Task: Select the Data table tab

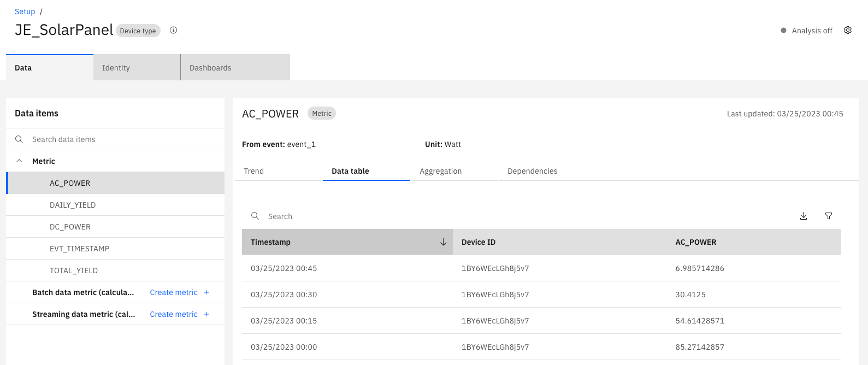Action: 367,171
